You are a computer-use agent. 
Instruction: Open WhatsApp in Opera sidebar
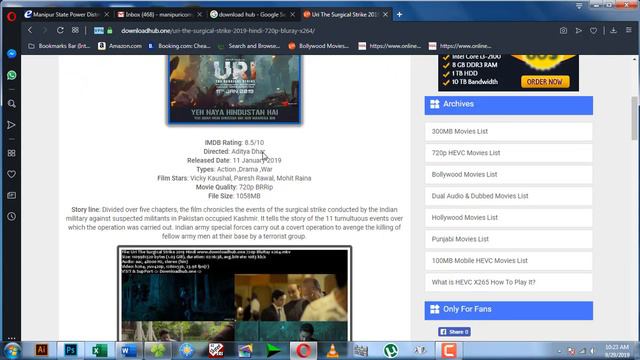[11, 75]
